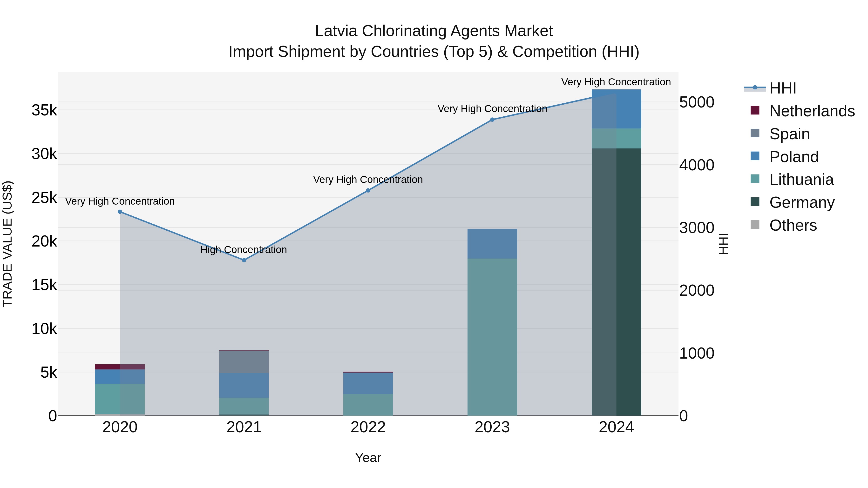868x488 pixels.
Task: Click the 'Year' x-axis title
Action: pyautogui.click(x=368, y=458)
